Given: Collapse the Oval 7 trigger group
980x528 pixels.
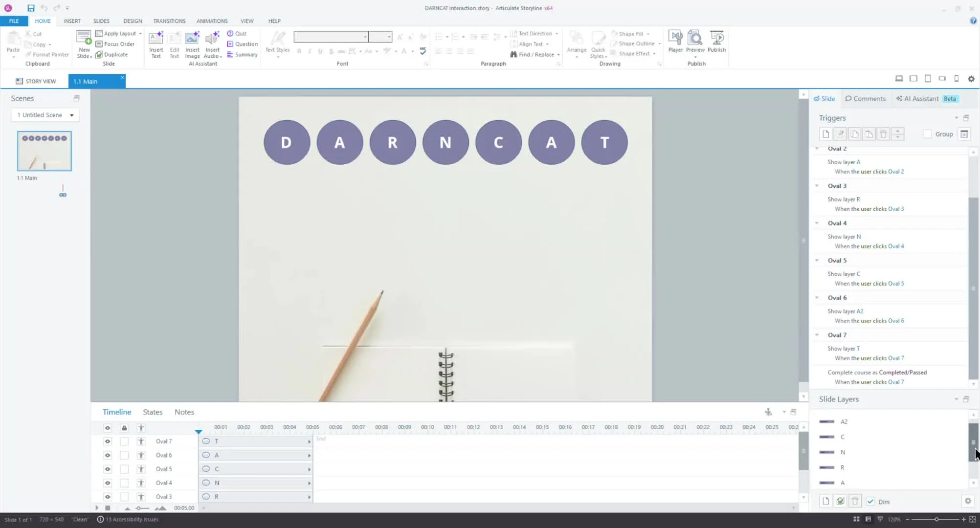Looking at the screenshot, I should point(817,335).
